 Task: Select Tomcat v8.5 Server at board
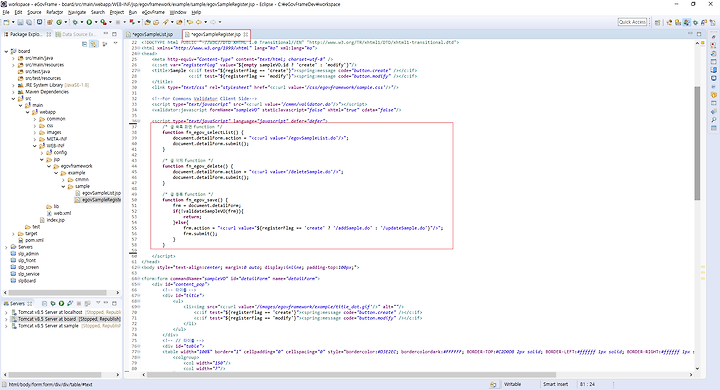66,319
